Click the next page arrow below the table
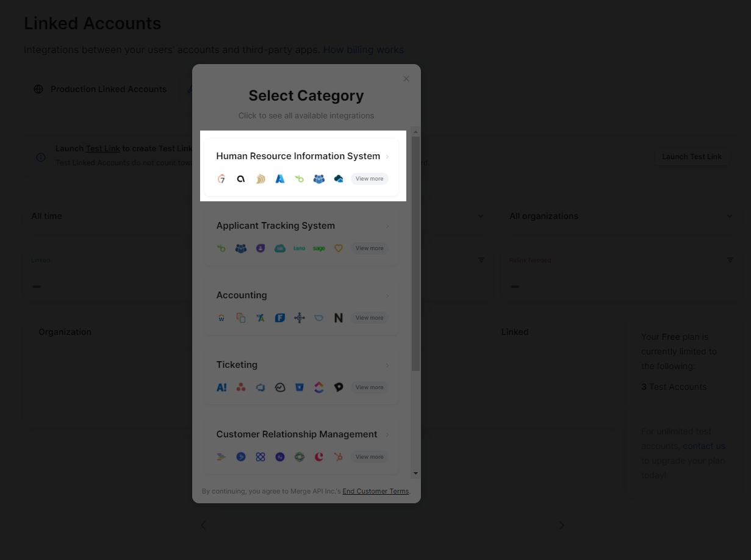751x560 pixels. [x=562, y=525]
